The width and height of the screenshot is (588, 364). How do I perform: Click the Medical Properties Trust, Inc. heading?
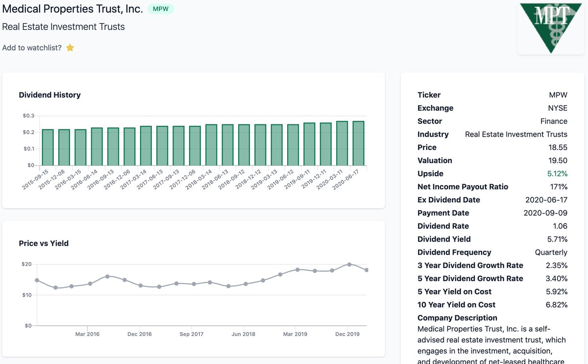[x=73, y=9]
